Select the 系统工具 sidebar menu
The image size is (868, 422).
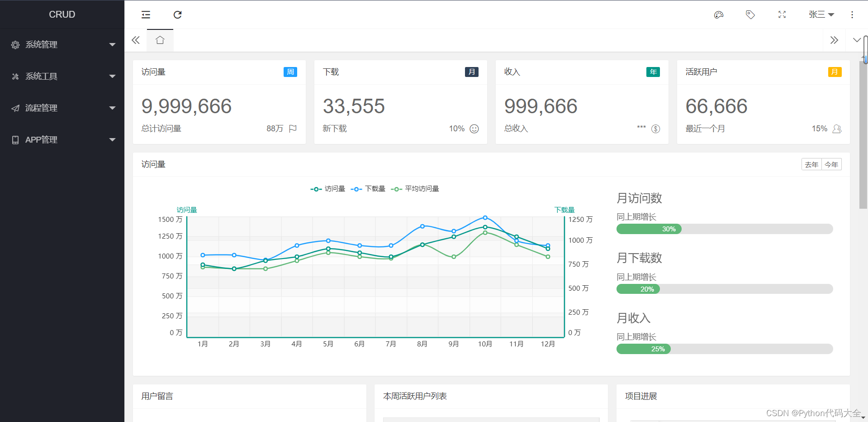[x=62, y=76]
